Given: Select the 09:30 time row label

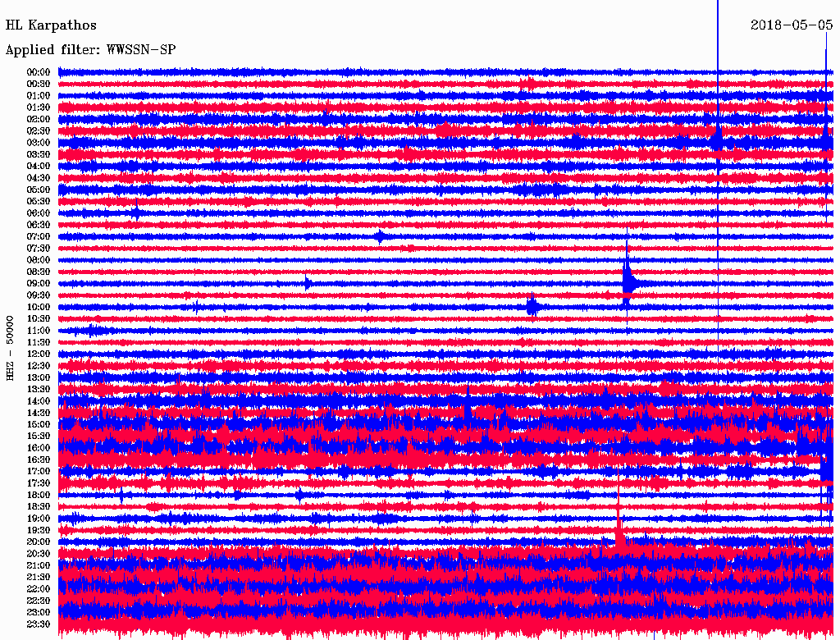Looking at the screenshot, I should [x=39, y=295].
